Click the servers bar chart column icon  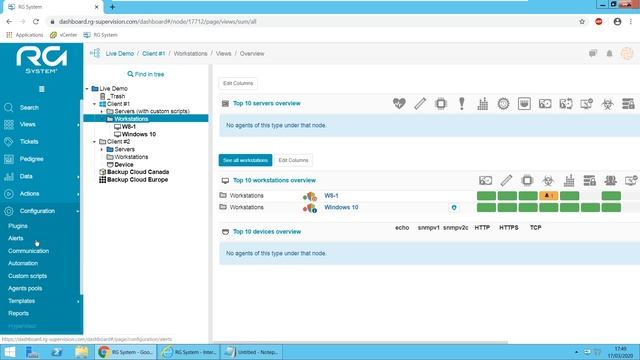[482, 104]
